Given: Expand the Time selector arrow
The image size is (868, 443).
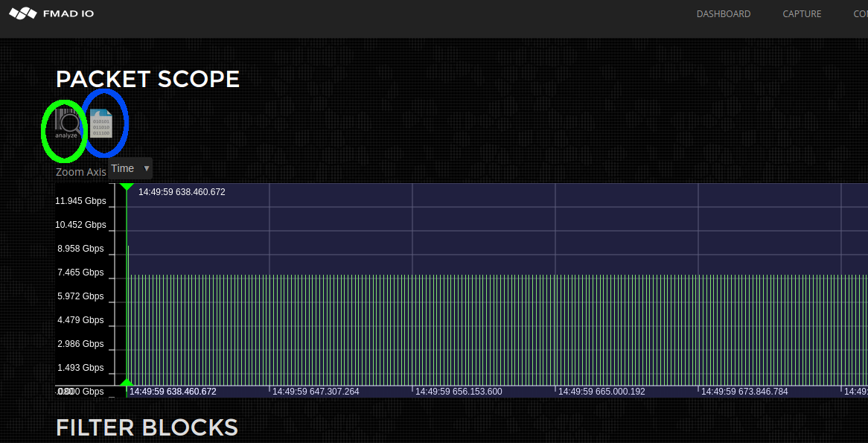Looking at the screenshot, I should click(146, 168).
